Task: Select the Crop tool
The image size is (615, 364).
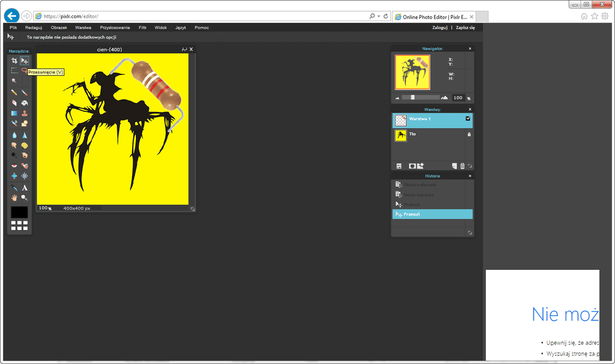Action: (x=14, y=61)
